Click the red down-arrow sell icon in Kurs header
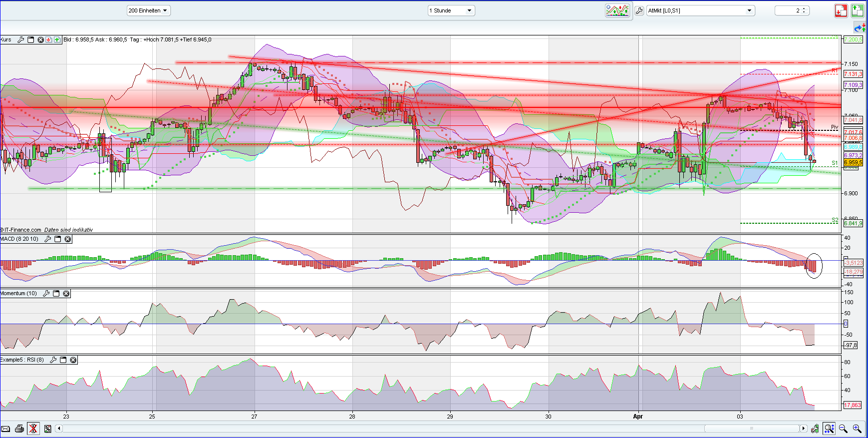This screenshot has height=438, width=868. tap(49, 39)
